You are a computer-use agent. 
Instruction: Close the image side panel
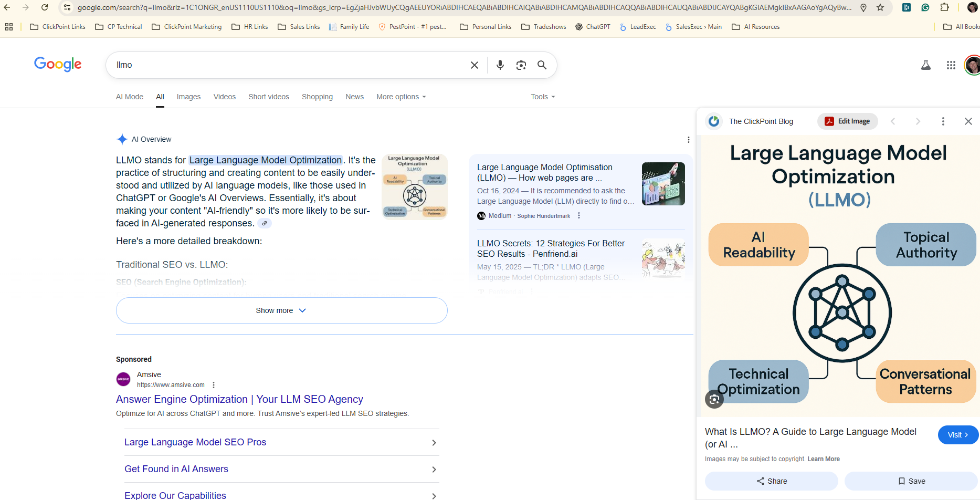968,121
